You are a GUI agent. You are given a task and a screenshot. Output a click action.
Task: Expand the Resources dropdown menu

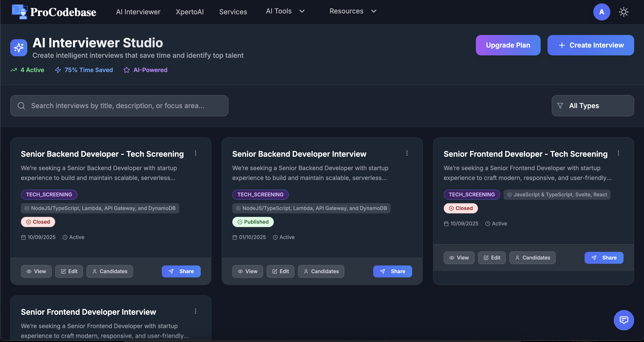point(352,11)
